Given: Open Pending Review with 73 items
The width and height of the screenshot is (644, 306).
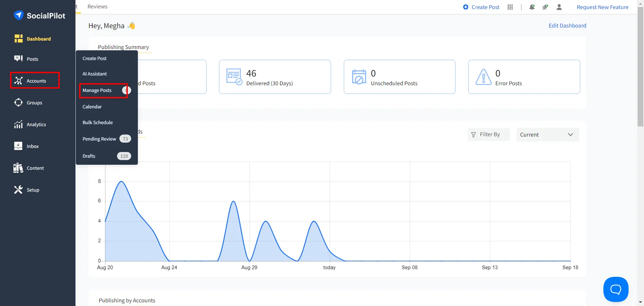Looking at the screenshot, I should coord(99,139).
